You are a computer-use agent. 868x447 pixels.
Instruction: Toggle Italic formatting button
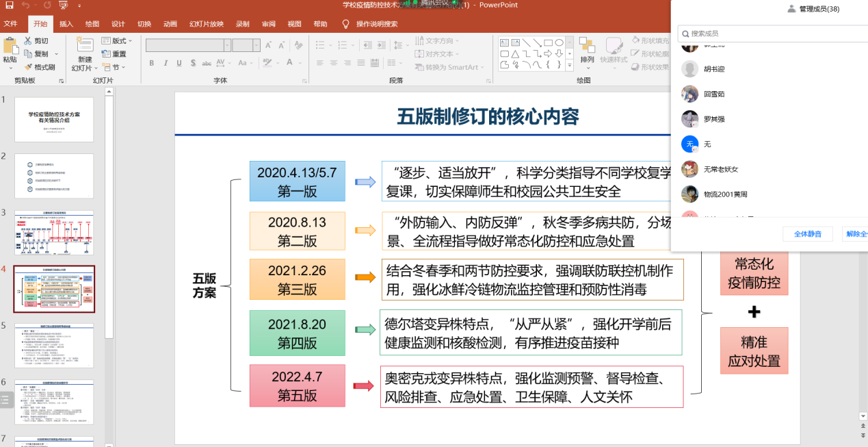[x=166, y=64]
